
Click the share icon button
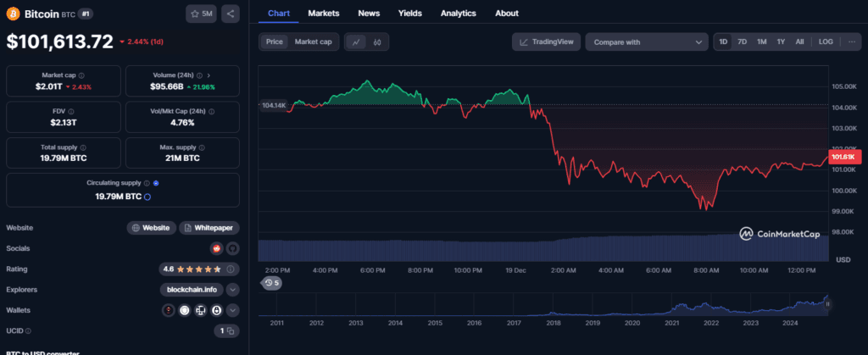pos(231,14)
